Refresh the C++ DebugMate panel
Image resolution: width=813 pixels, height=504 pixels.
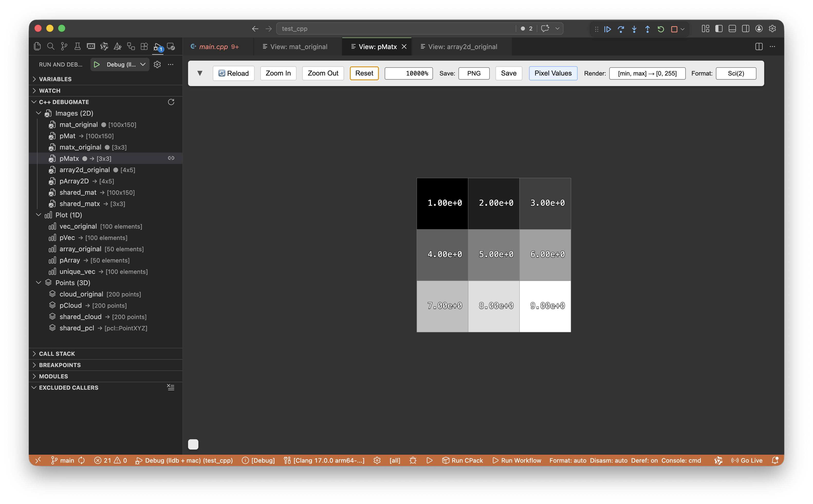[x=171, y=102]
